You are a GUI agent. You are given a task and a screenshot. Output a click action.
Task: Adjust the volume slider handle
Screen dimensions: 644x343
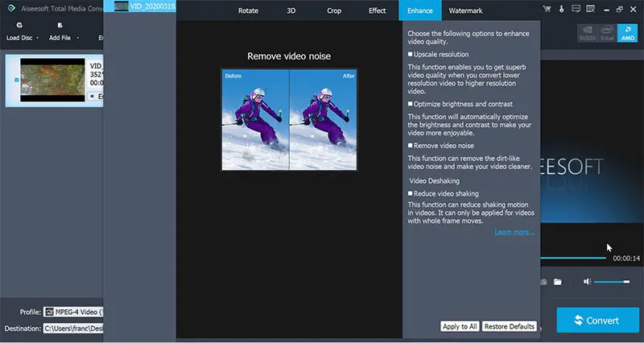[626, 282]
